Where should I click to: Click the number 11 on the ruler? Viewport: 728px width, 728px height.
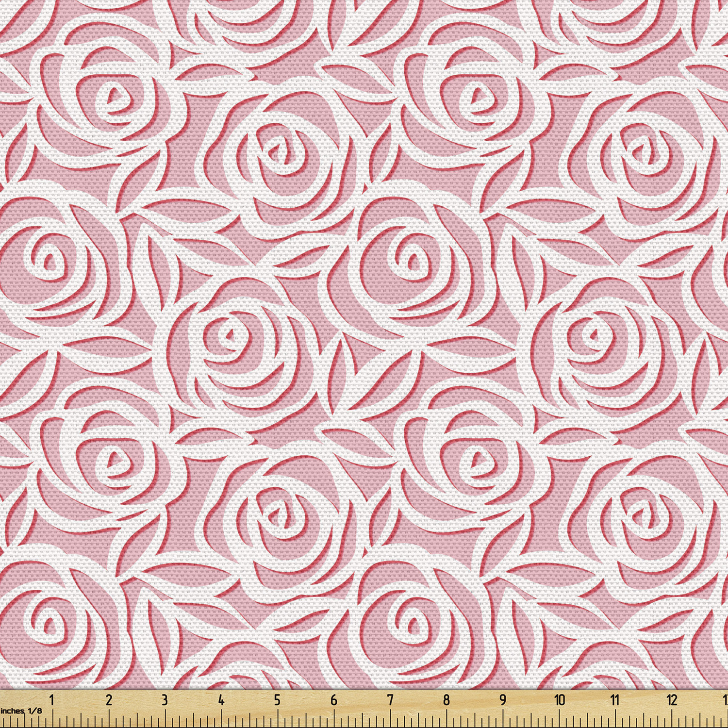point(615,700)
